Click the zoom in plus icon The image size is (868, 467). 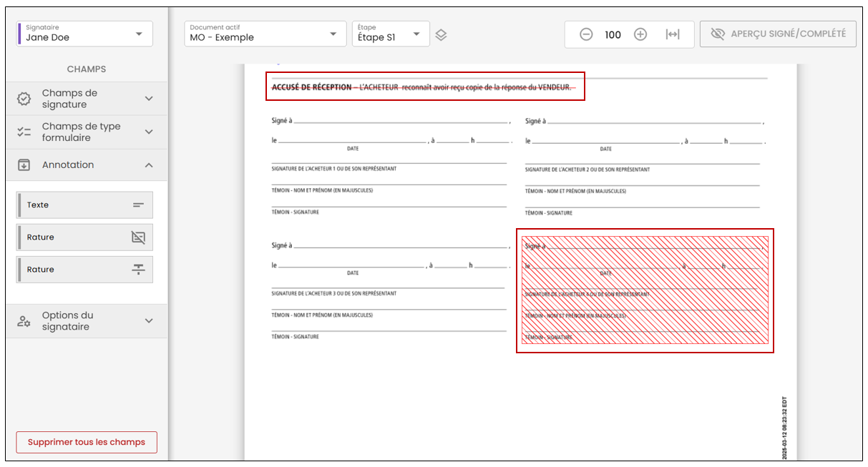click(x=640, y=34)
